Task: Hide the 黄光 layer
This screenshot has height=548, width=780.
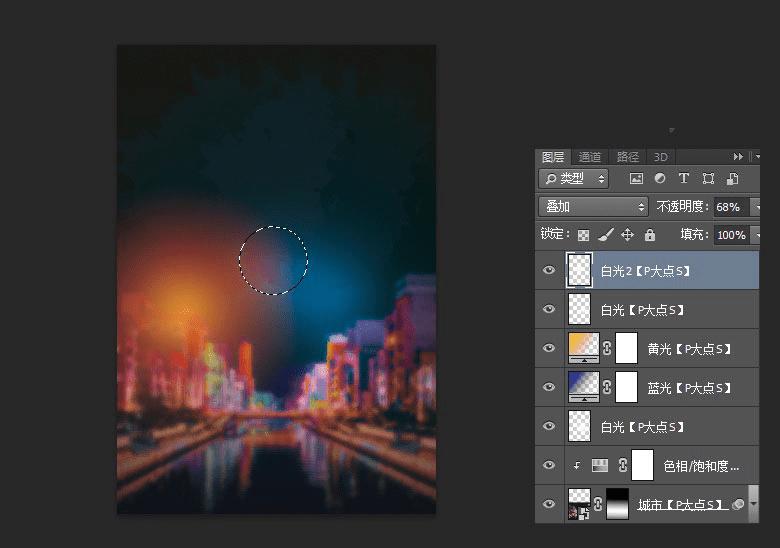Action: (x=549, y=348)
